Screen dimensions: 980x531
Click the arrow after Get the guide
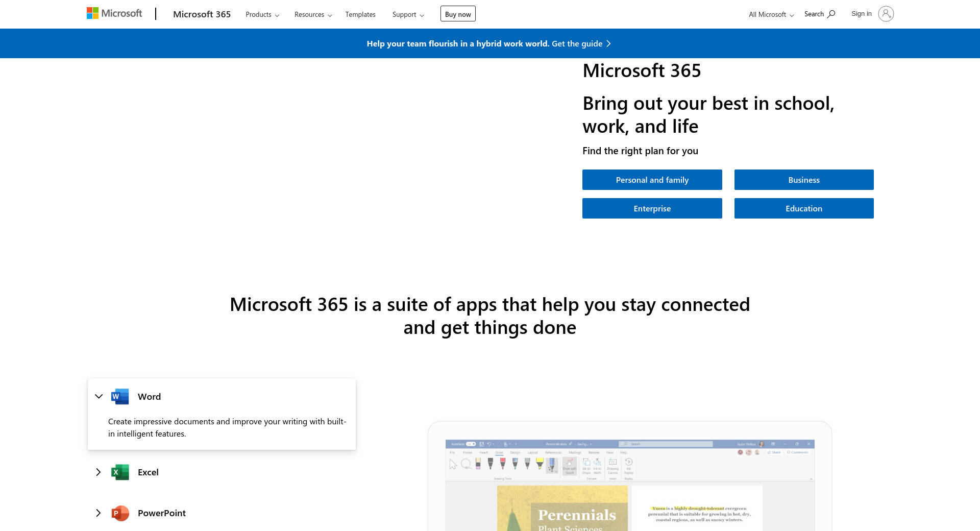click(x=608, y=44)
